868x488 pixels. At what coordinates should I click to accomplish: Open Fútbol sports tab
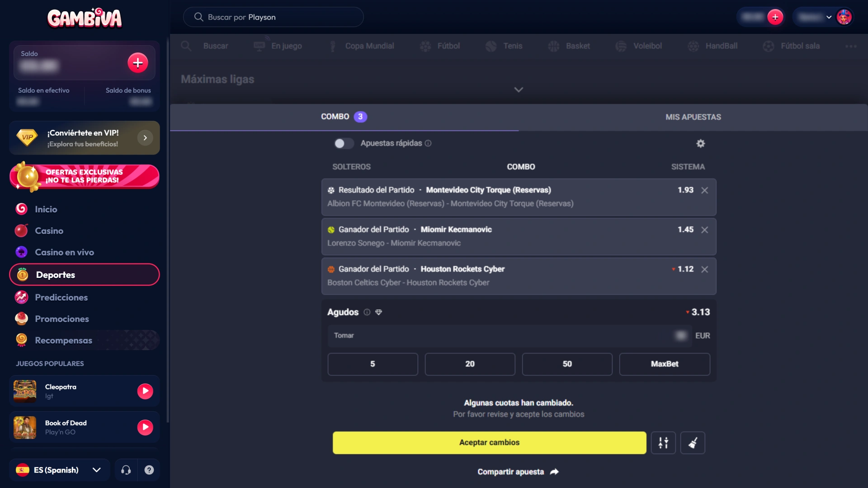[440, 46]
